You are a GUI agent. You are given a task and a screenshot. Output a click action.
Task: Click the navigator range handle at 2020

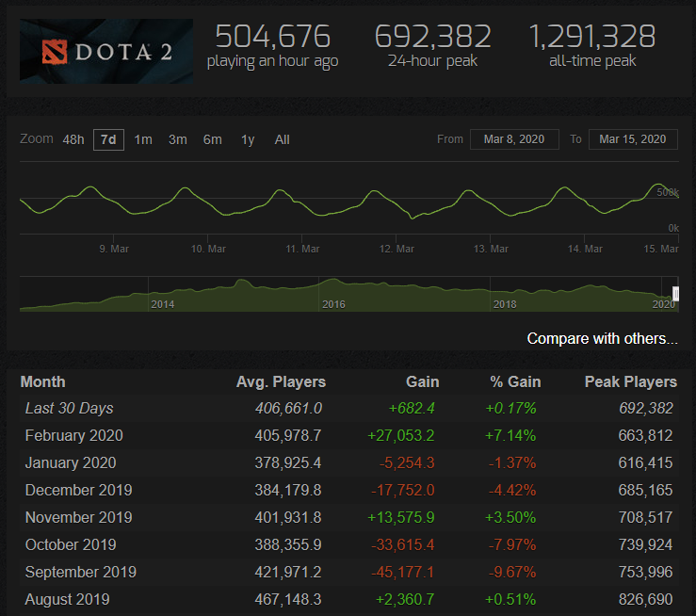[x=675, y=293]
